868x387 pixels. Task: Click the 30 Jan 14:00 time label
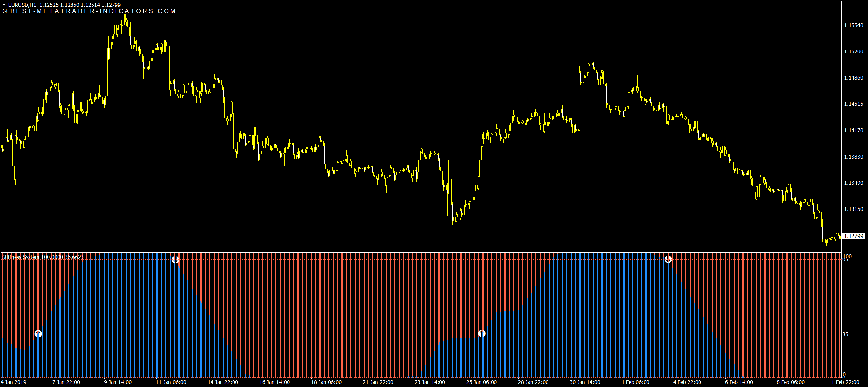click(585, 382)
